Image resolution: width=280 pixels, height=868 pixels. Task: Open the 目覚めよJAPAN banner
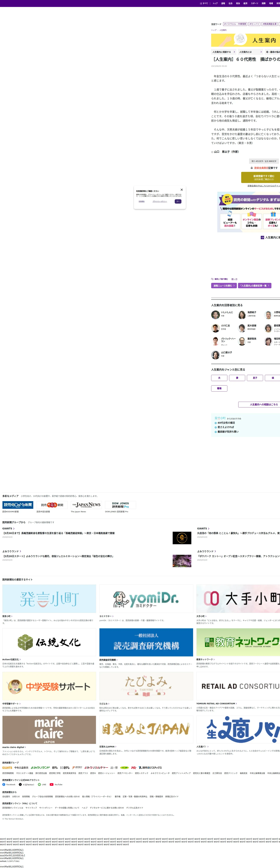146,730
